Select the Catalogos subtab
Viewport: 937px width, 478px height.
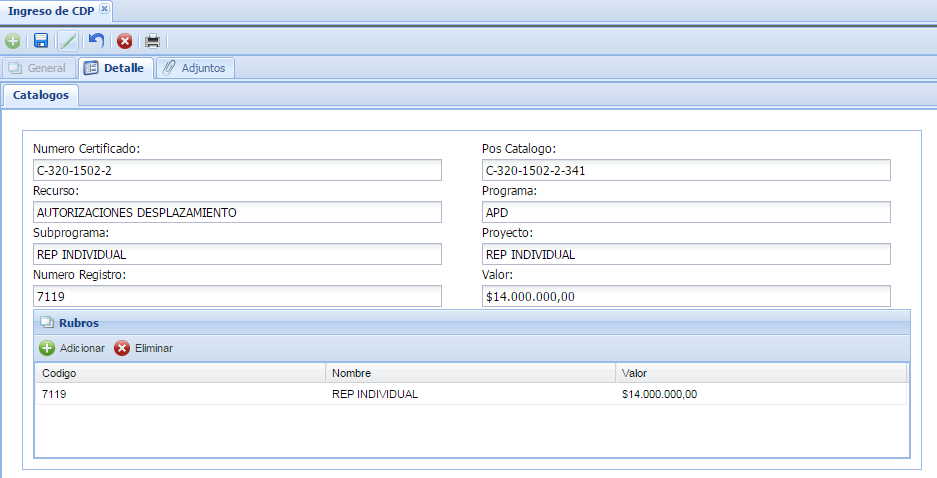coord(41,96)
